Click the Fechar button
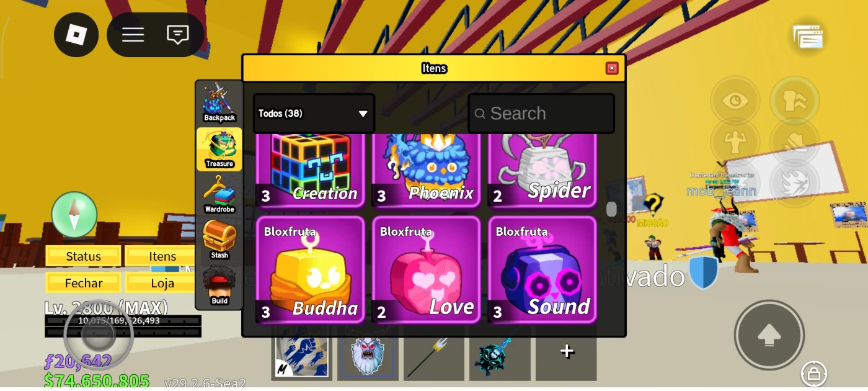This screenshot has height=391, width=868. point(84,283)
